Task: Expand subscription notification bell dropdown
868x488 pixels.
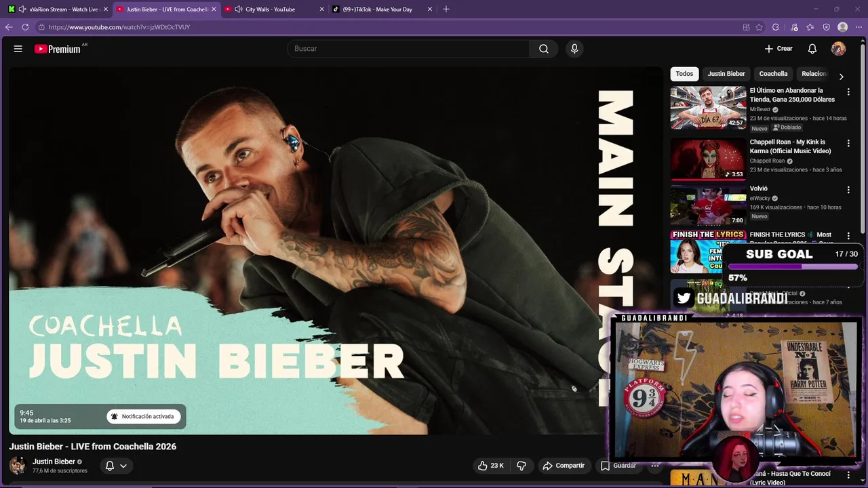Action: point(116,466)
